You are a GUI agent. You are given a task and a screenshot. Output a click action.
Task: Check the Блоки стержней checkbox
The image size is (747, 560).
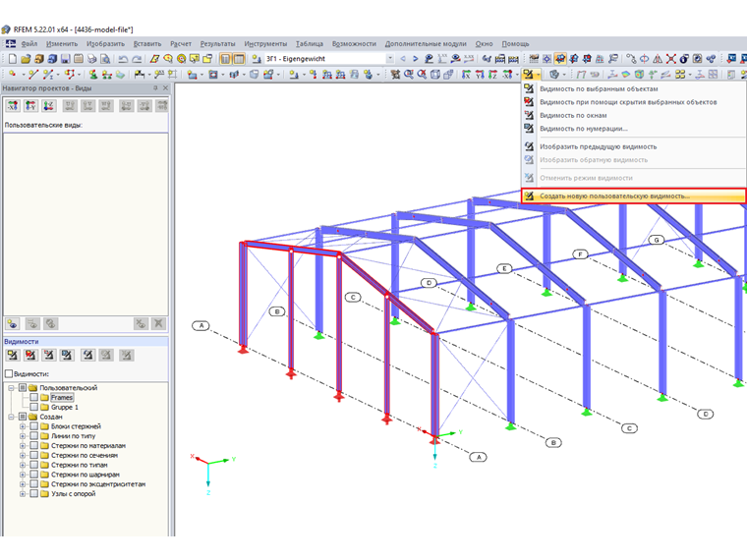click(x=33, y=426)
